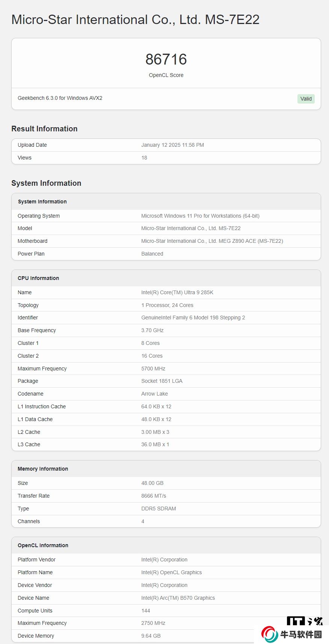Screen dimensions: 329x644
Task: Select the Geekbench 6.3.0 for Windows AVX2 text
Action: [60, 98]
